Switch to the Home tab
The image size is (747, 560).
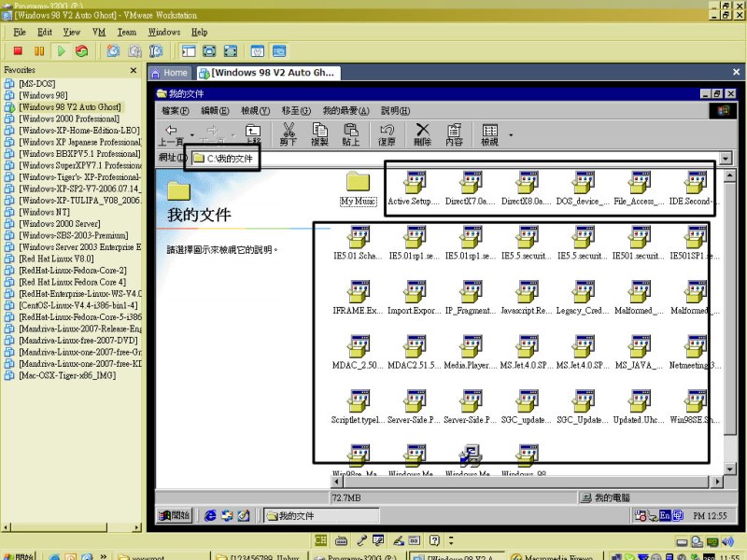tap(169, 73)
